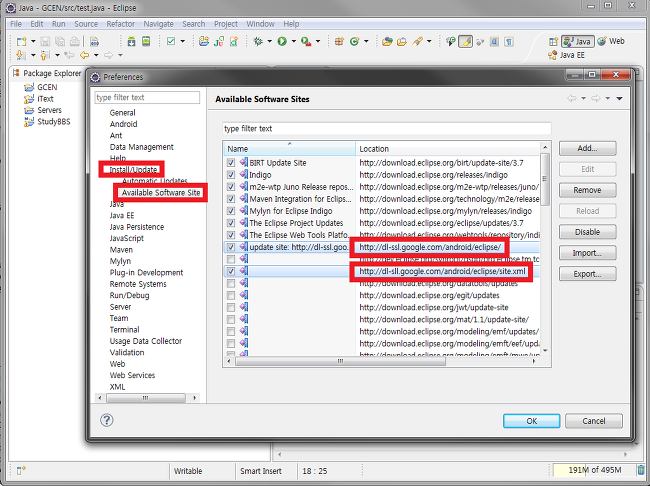Click the green Run icon in toolbar

click(282, 41)
